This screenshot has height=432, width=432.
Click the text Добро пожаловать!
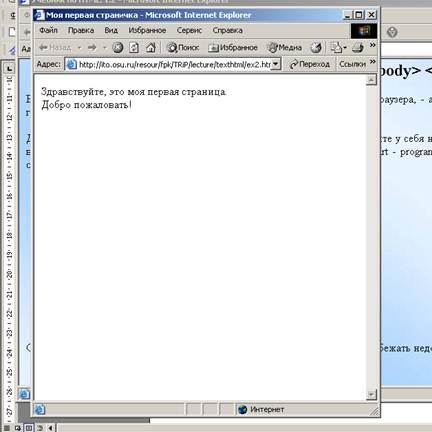coord(86,105)
